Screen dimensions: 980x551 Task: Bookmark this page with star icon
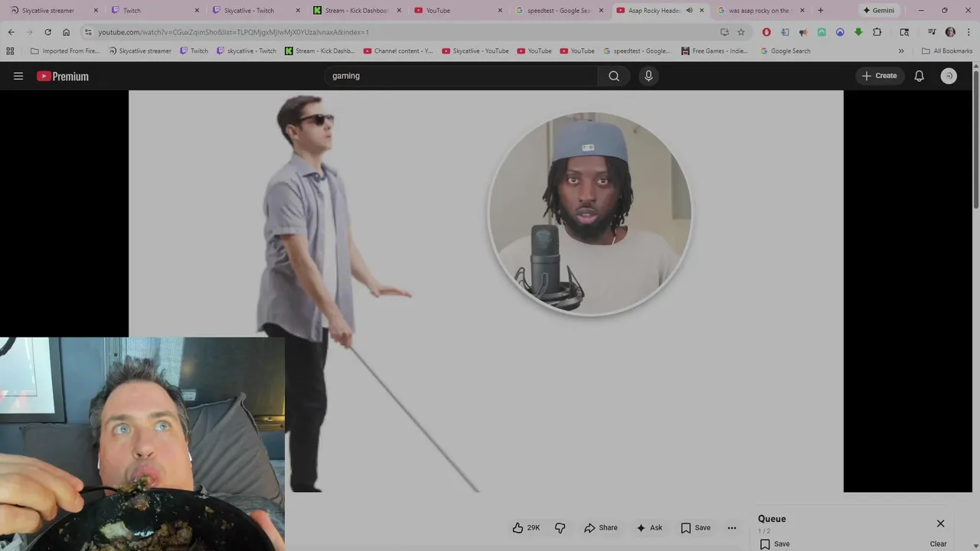click(x=741, y=32)
